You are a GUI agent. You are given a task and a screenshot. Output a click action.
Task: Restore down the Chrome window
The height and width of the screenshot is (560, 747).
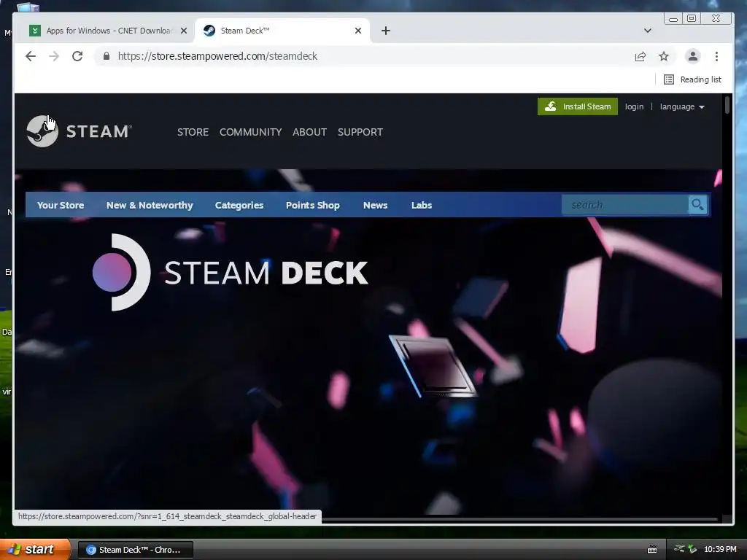coord(692,18)
